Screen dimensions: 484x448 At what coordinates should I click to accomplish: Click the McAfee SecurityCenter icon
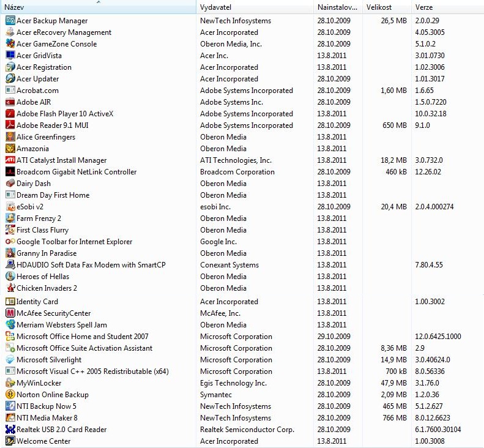[x=10, y=313]
